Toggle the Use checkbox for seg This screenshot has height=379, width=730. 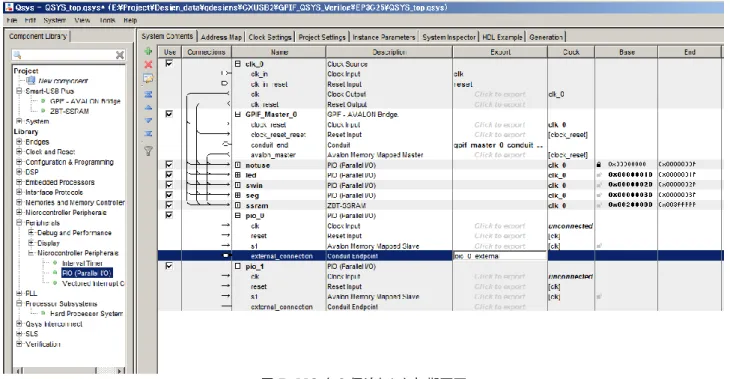tap(169, 195)
